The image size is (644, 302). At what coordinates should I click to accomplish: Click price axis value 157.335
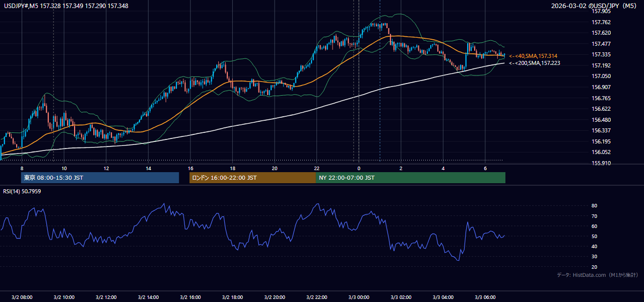(601, 54)
